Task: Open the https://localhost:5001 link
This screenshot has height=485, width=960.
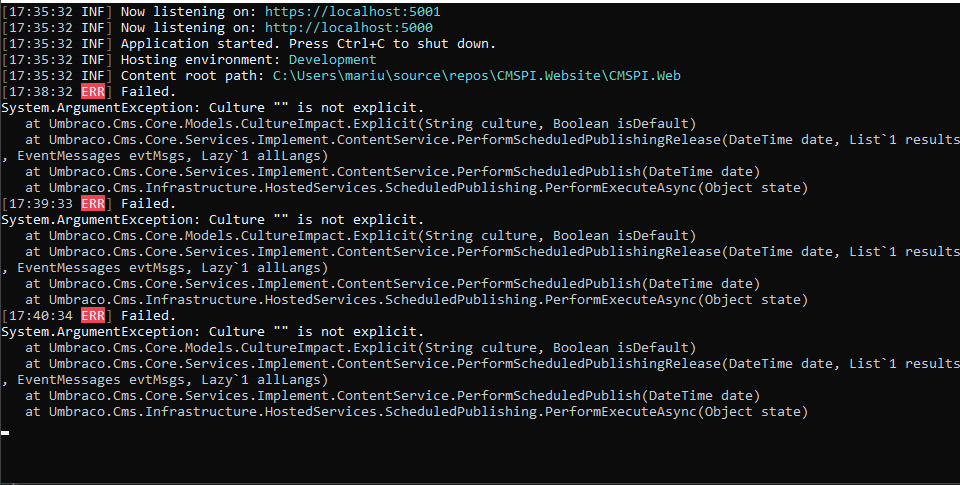Action: [x=352, y=12]
